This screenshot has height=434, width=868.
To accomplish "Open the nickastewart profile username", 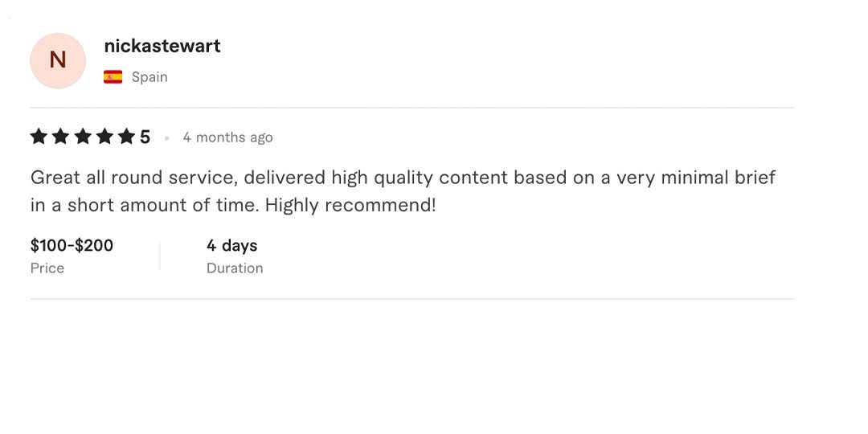I will coord(162,46).
